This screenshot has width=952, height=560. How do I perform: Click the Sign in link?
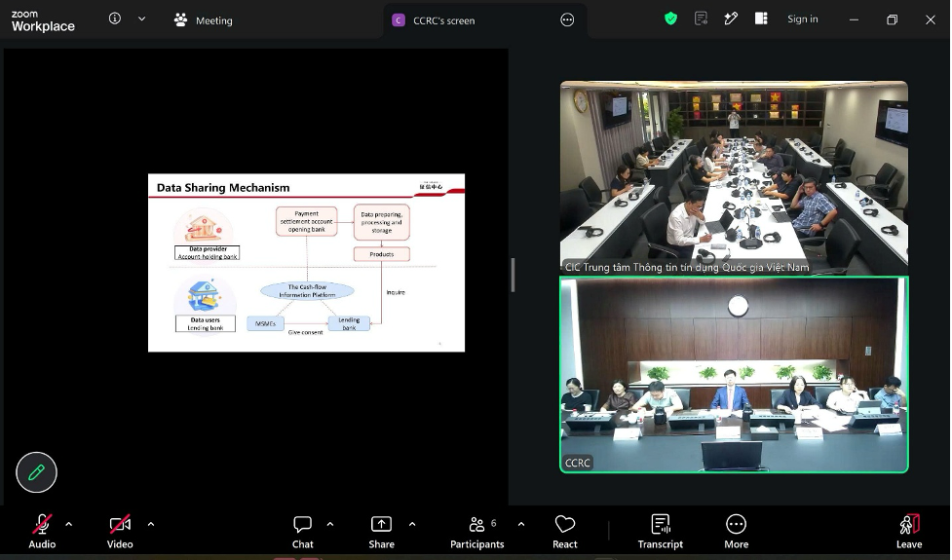[803, 19]
